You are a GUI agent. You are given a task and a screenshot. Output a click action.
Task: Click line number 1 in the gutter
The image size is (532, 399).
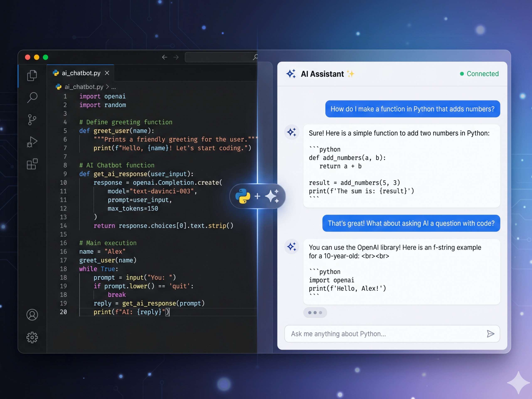point(65,96)
